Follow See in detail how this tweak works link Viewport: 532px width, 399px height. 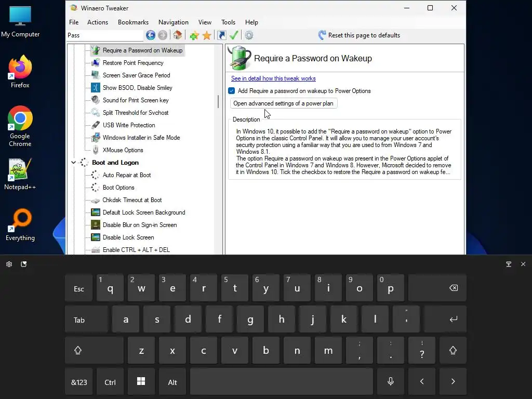pyautogui.click(x=273, y=78)
